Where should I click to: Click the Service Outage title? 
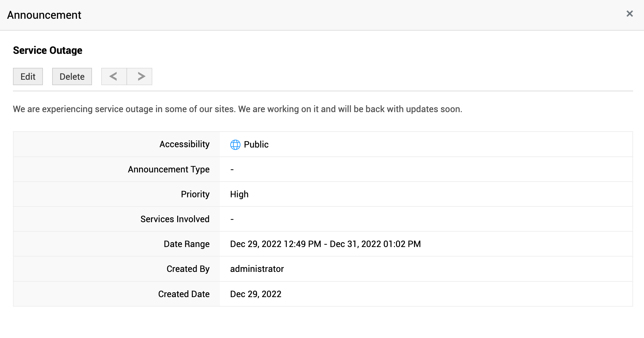pyautogui.click(x=48, y=50)
